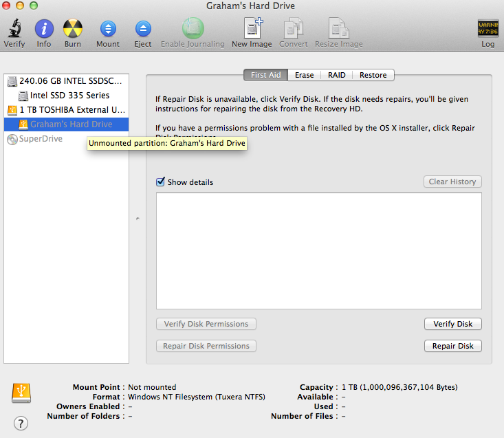
Task: Click the Verify Disk Permissions button
Action: pyautogui.click(x=206, y=324)
